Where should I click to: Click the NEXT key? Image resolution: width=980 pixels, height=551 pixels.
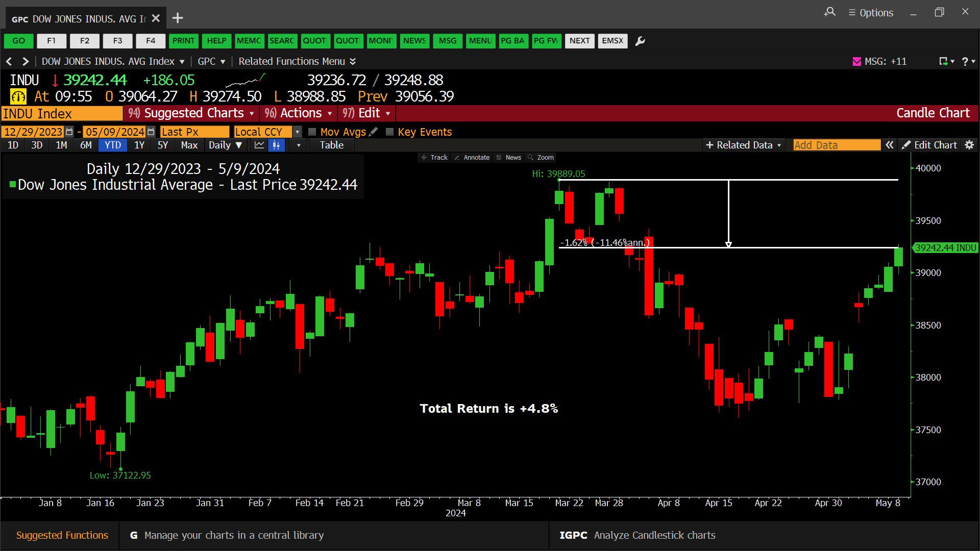click(x=580, y=41)
